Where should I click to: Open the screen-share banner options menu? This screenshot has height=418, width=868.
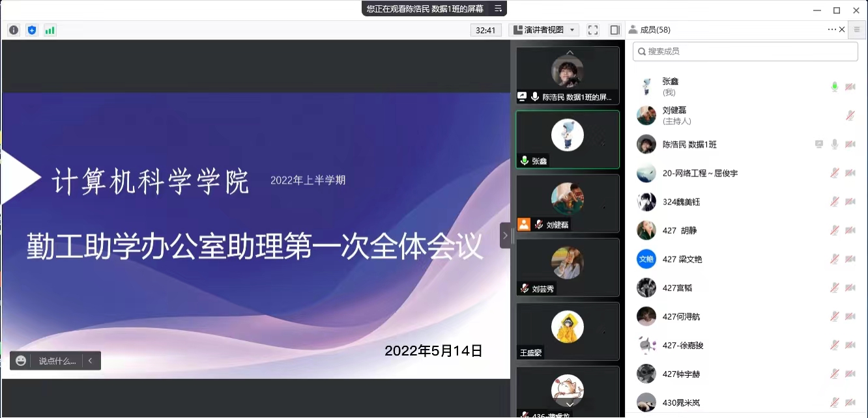[498, 8]
